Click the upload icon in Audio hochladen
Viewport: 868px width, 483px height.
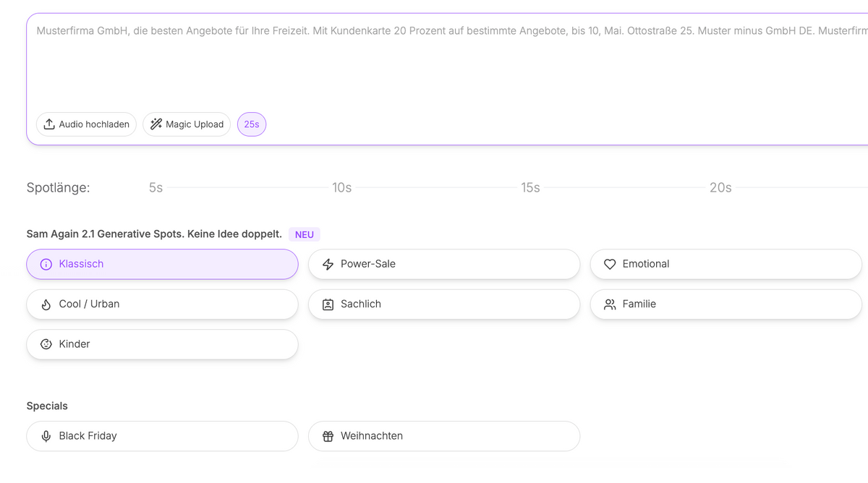[49, 124]
